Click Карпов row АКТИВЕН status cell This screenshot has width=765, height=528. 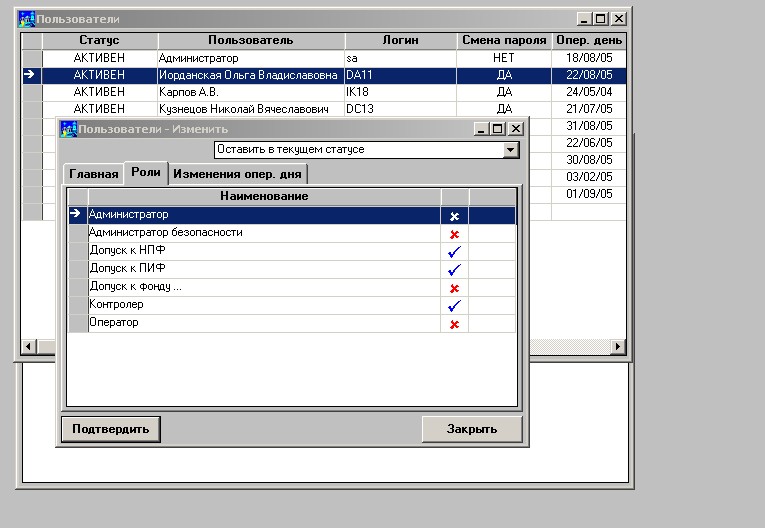(x=100, y=92)
